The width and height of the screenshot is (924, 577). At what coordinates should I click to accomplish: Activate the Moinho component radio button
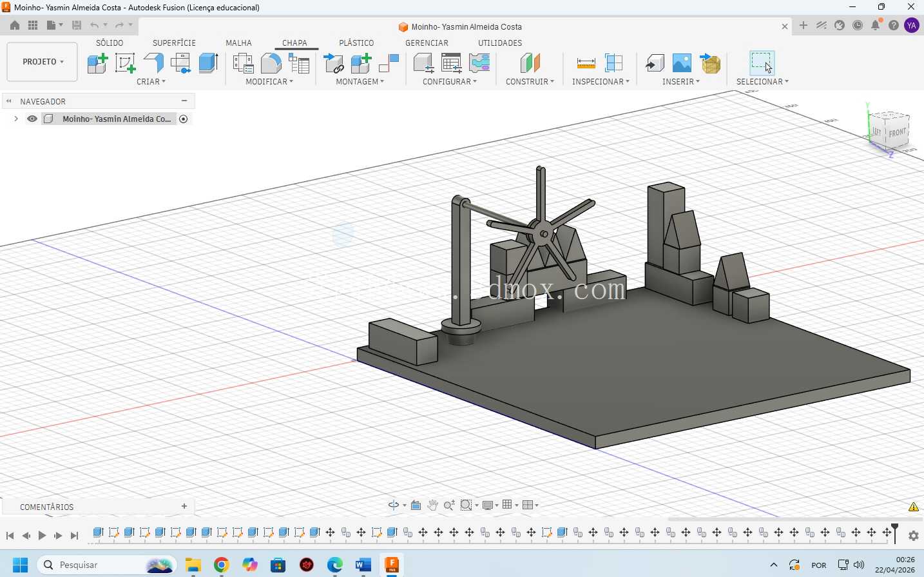coord(184,119)
